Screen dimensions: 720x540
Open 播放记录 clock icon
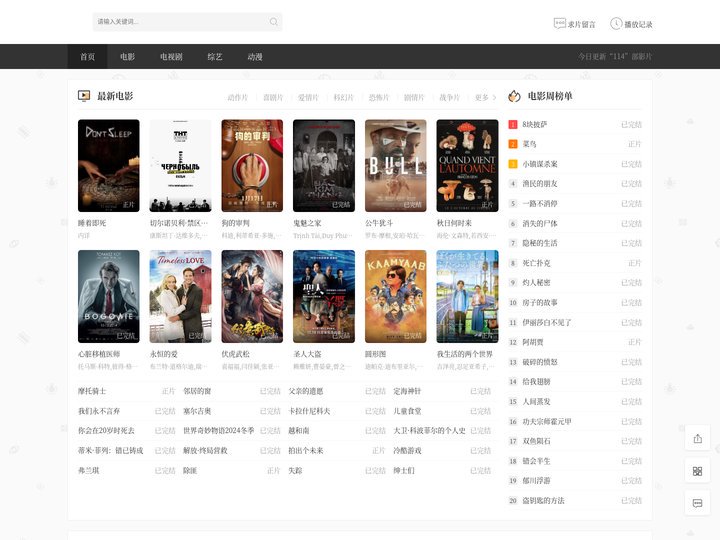click(x=616, y=23)
